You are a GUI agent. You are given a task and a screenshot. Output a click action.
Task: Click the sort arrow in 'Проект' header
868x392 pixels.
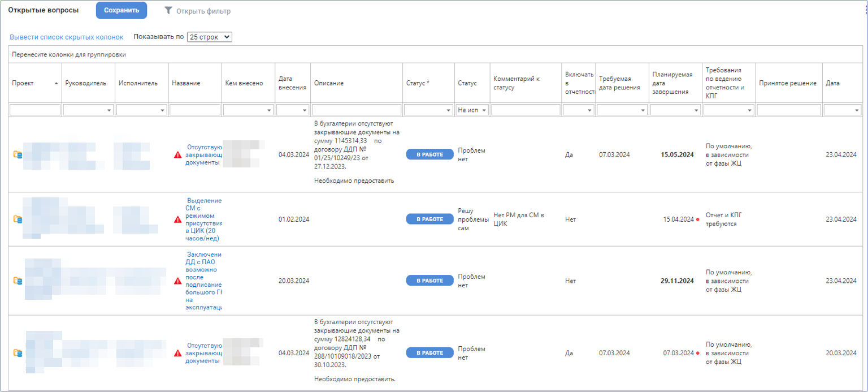coord(56,83)
